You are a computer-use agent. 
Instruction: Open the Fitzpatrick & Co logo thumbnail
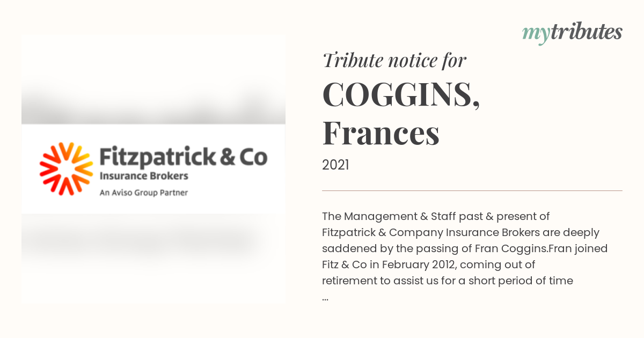(153, 168)
